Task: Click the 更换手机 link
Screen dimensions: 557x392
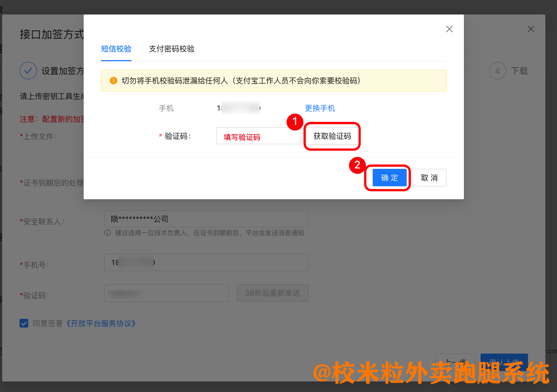Action: [x=320, y=108]
